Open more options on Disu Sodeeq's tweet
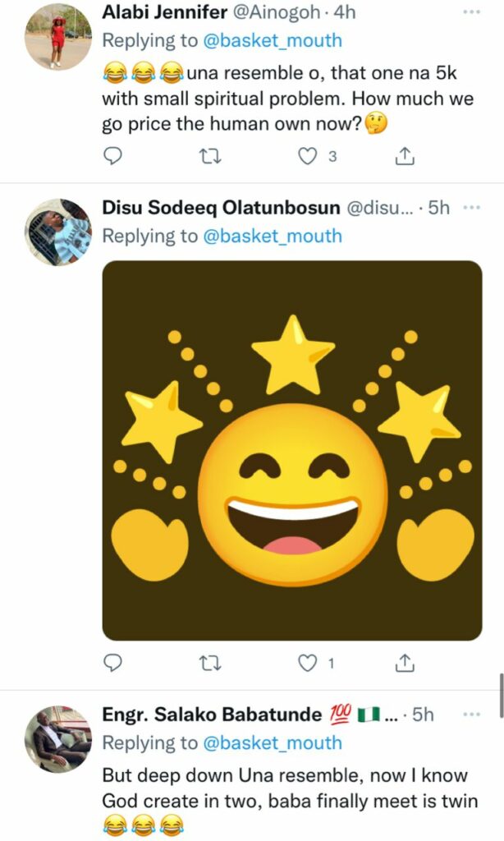 tap(471, 207)
